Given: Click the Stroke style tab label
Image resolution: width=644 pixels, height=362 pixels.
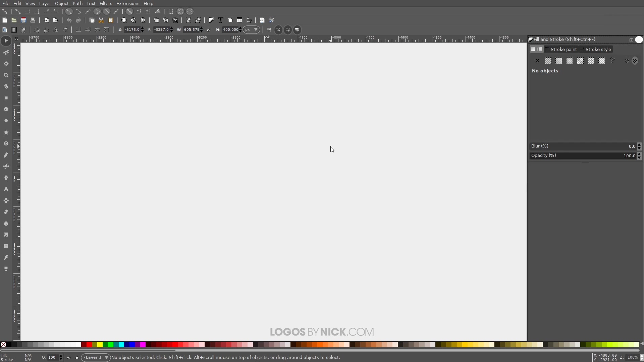Looking at the screenshot, I should (598, 49).
